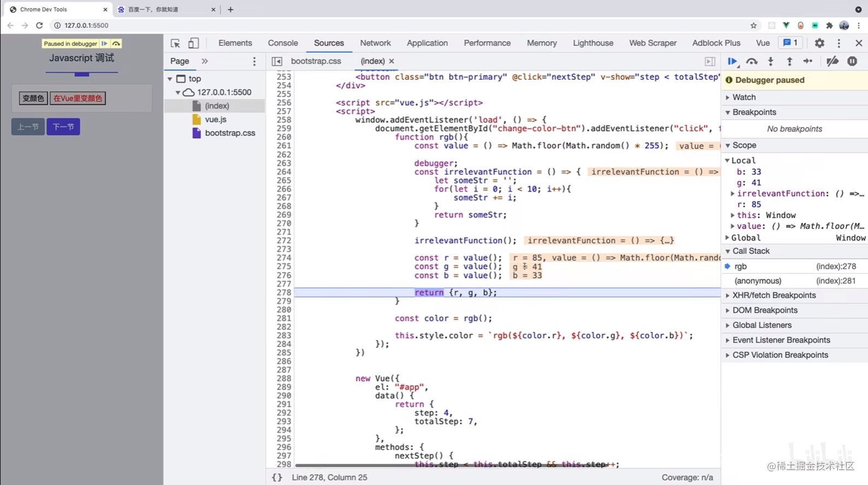
Task: Open the Vue panel tab
Action: (763, 43)
